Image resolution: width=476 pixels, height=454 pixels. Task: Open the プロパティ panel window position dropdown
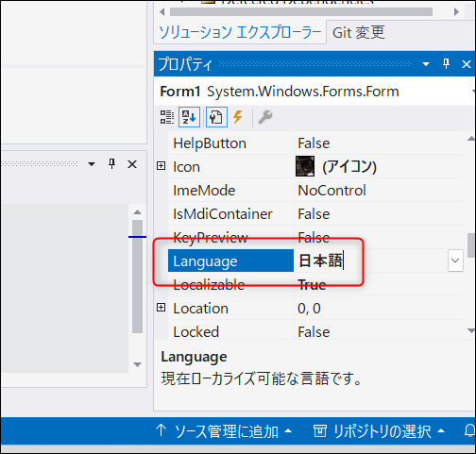pos(426,64)
